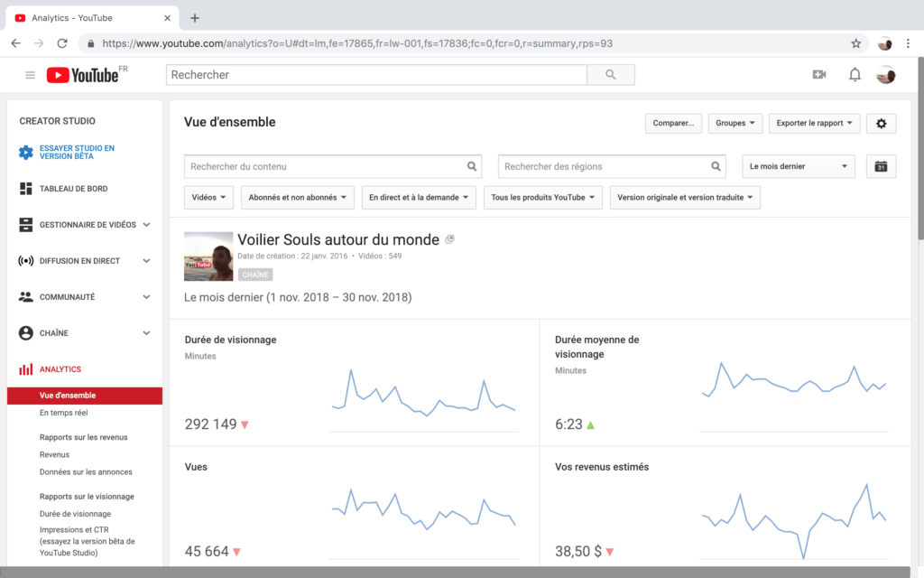The image size is (924, 578).
Task: Open the Groupes dropdown
Action: click(735, 123)
